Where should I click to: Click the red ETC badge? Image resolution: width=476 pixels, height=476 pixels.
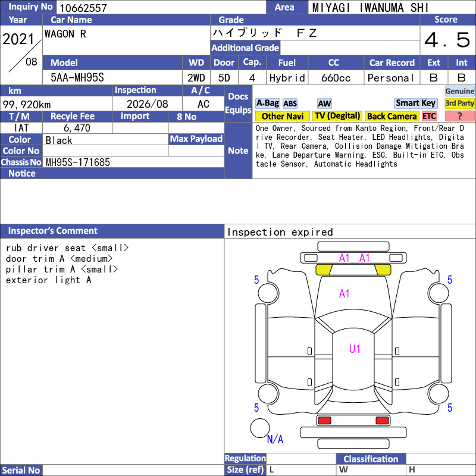click(x=429, y=116)
